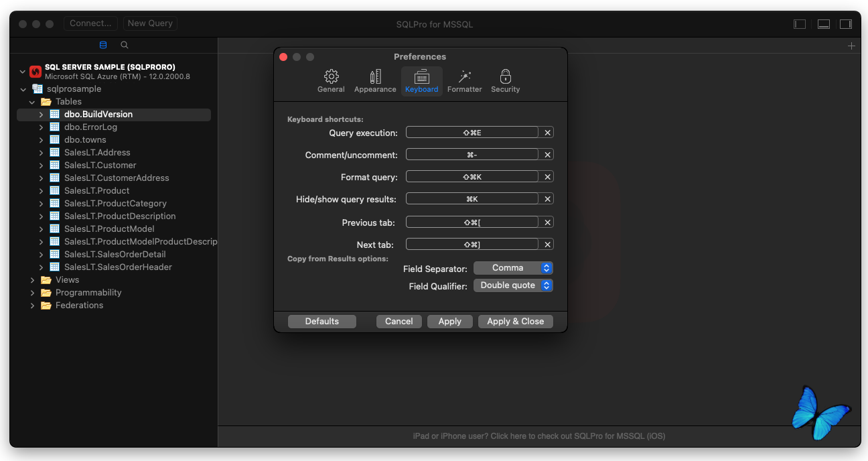868x461 pixels.
Task: Open the Appearance preferences tab
Action: coord(375,81)
